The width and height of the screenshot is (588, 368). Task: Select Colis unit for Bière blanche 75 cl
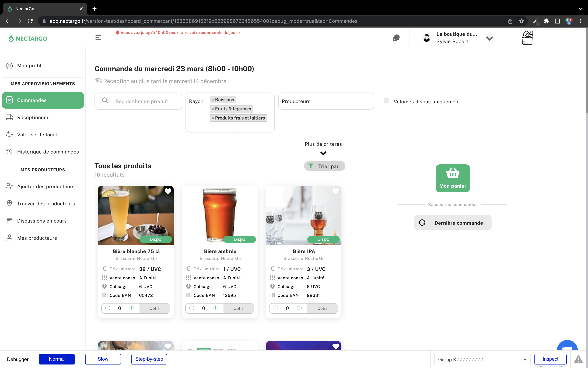coord(155,308)
